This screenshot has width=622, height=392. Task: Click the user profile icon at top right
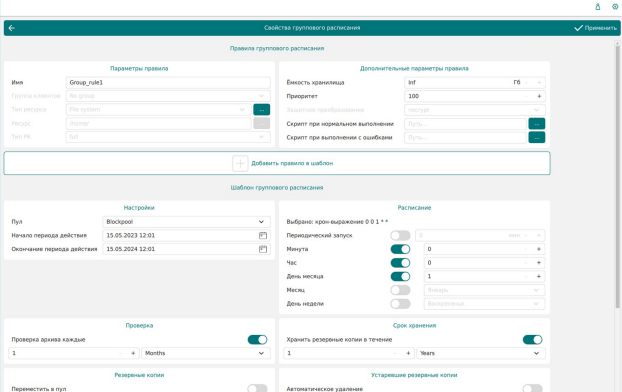tap(597, 6)
